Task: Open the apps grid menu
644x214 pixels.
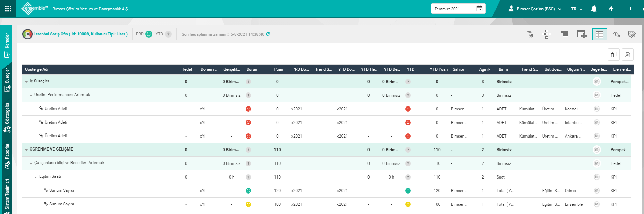Action: pos(8,9)
